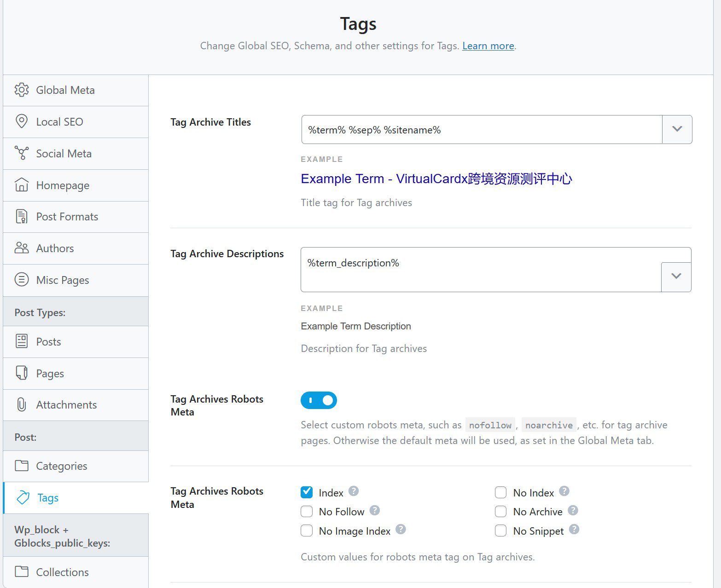
Task: Select the Post Formats document icon
Action: tap(22, 216)
